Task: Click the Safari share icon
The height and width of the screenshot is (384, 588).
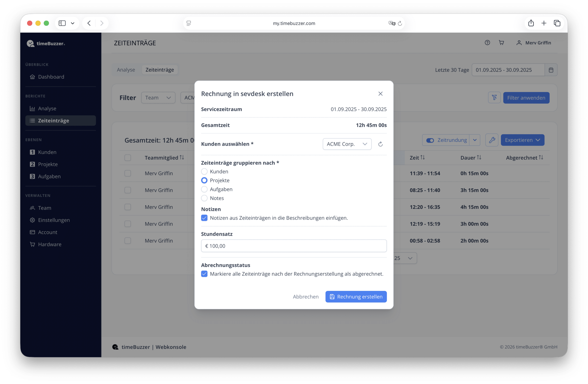Action: pyautogui.click(x=531, y=23)
